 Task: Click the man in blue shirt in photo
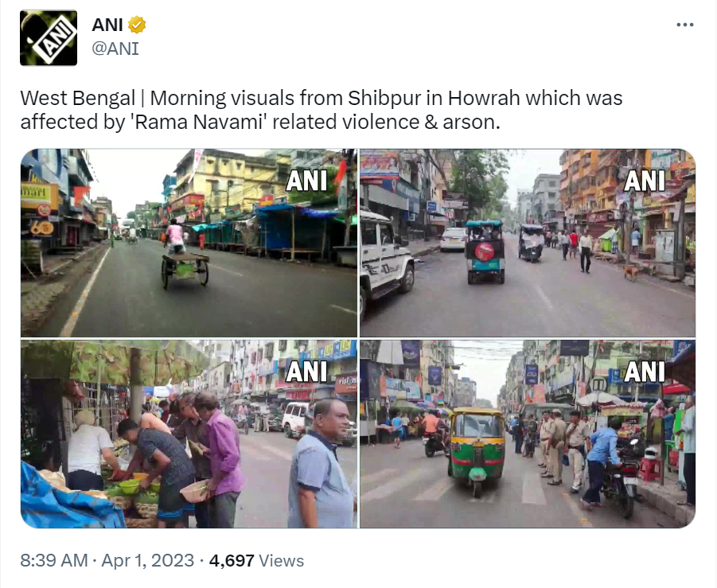pyautogui.click(x=321, y=464)
